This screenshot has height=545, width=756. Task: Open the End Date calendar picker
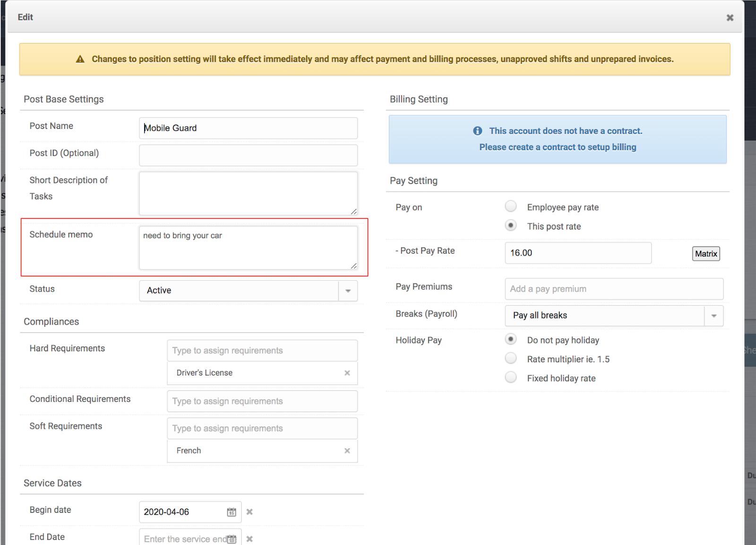231,538
